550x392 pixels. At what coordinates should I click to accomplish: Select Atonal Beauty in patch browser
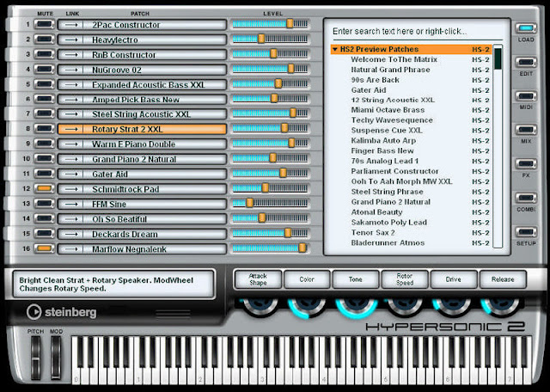point(376,212)
